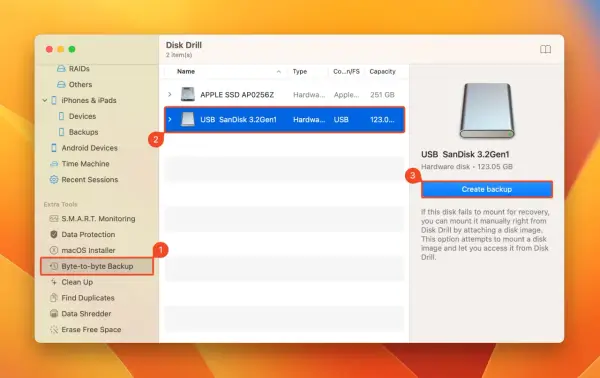Click the large disk image in details pane
Image resolution: width=600 pixels, height=378 pixels.
pyautogui.click(x=487, y=111)
